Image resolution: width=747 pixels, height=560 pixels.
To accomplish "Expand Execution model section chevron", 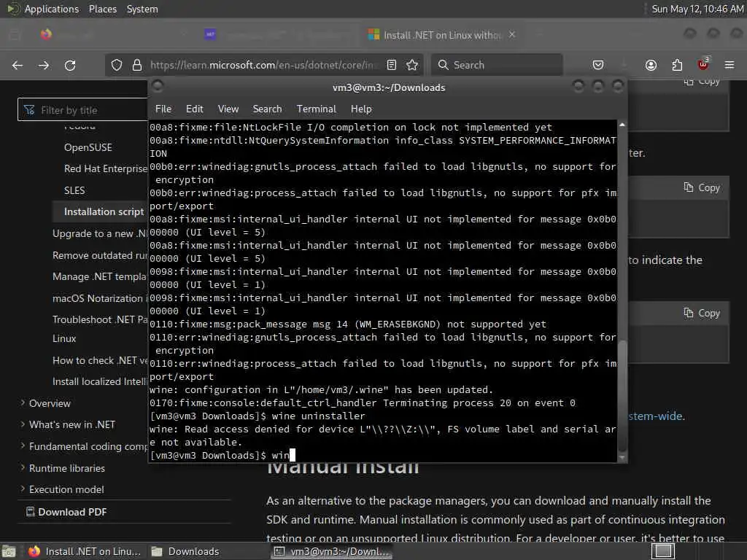I will (x=23, y=489).
